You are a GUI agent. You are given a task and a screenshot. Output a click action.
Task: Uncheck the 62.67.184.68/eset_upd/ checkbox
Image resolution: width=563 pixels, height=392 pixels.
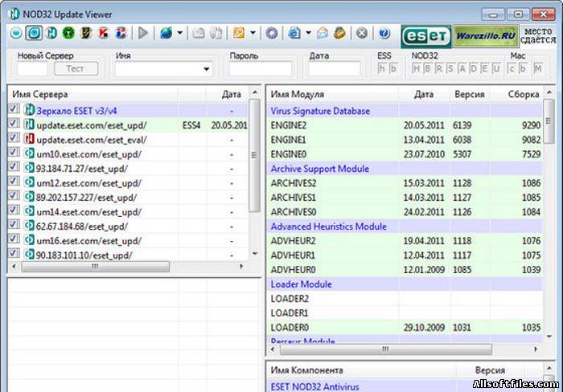point(14,224)
